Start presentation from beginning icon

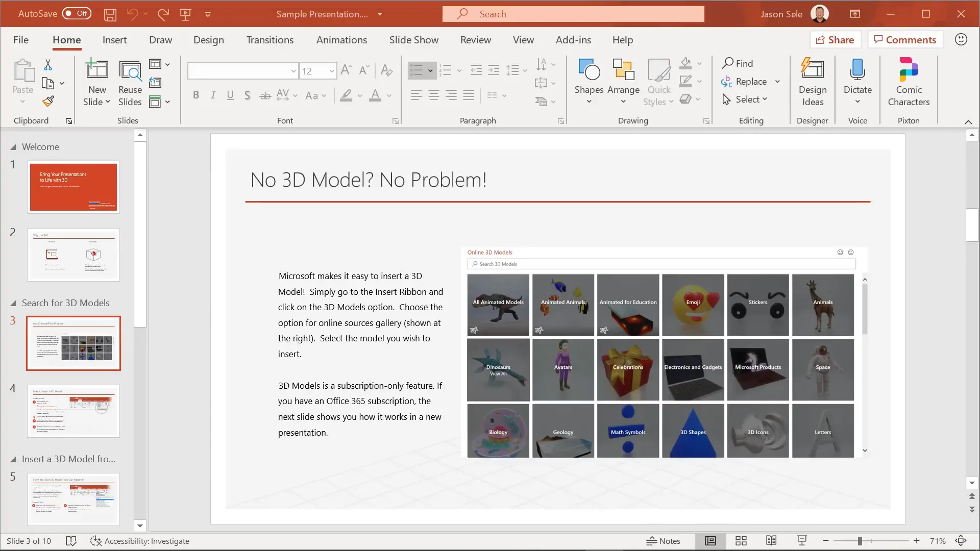click(185, 14)
